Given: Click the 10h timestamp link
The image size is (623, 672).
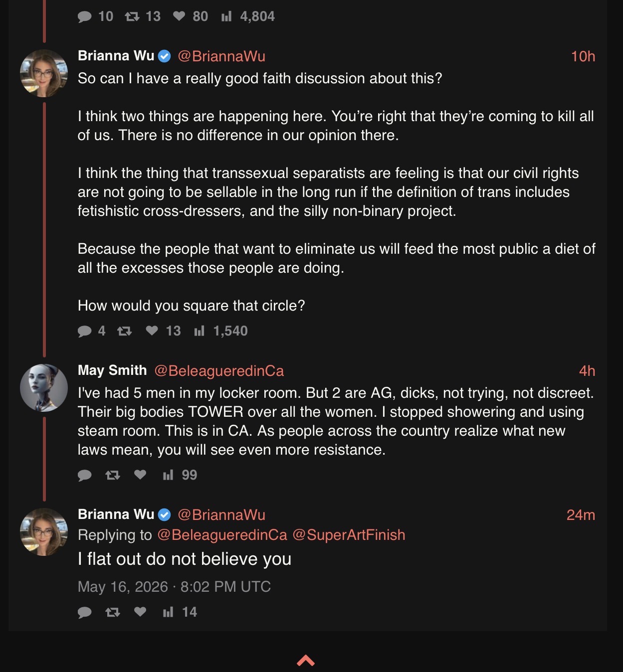Looking at the screenshot, I should (x=583, y=56).
